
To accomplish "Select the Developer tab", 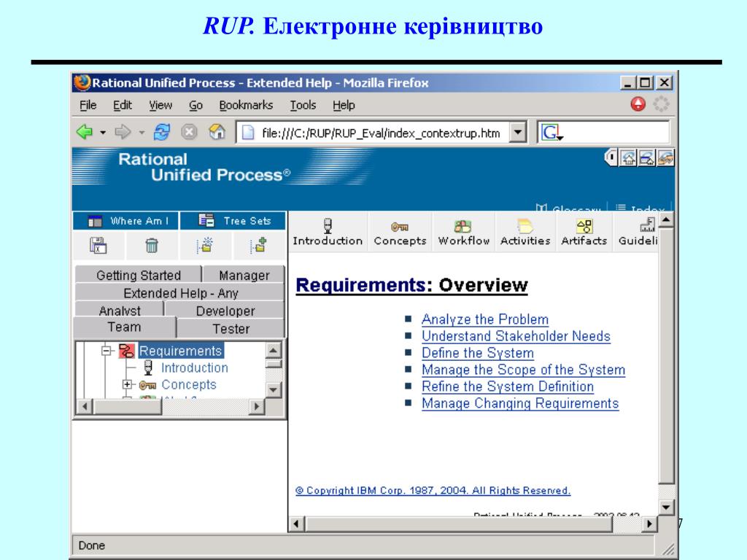I will point(225,311).
